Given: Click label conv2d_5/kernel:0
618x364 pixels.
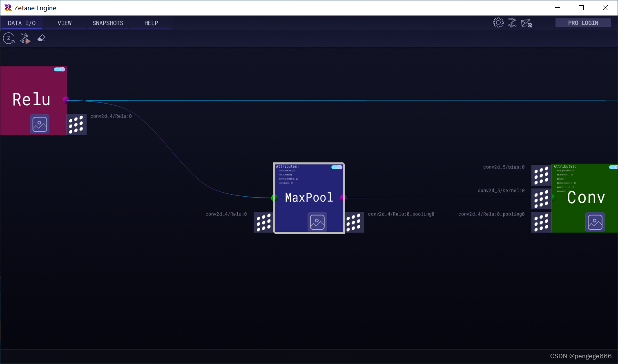Looking at the screenshot, I should coord(501,191).
